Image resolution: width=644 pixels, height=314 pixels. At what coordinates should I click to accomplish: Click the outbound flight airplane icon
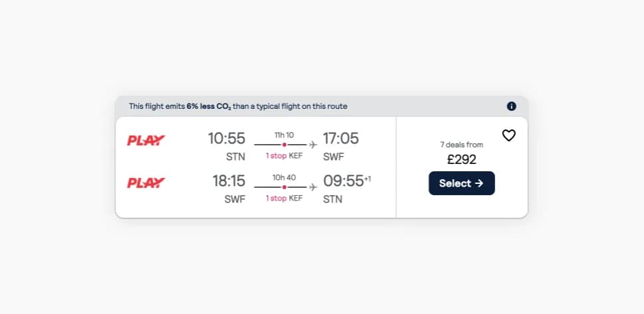[313, 144]
